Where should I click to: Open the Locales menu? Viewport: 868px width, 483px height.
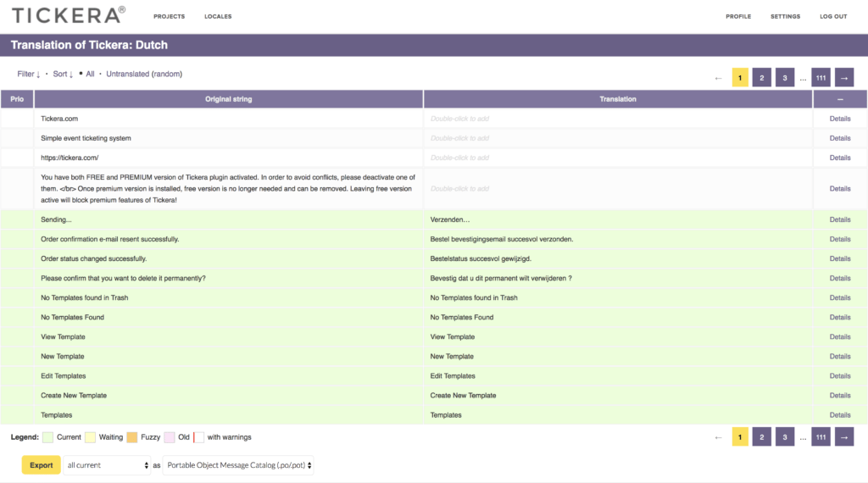(x=218, y=17)
